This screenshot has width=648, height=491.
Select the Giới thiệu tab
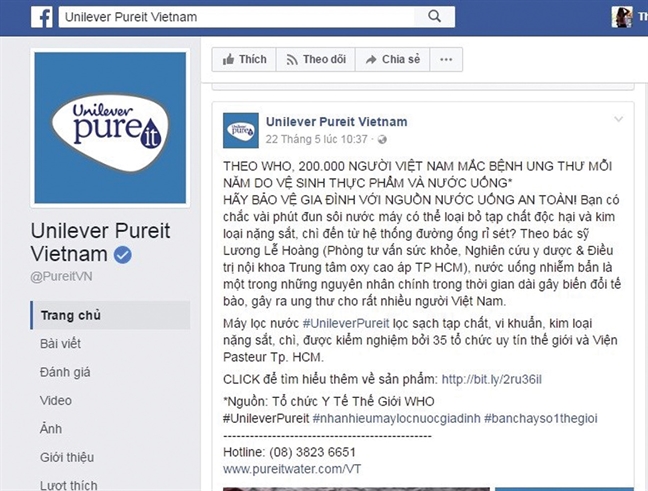click(x=67, y=457)
